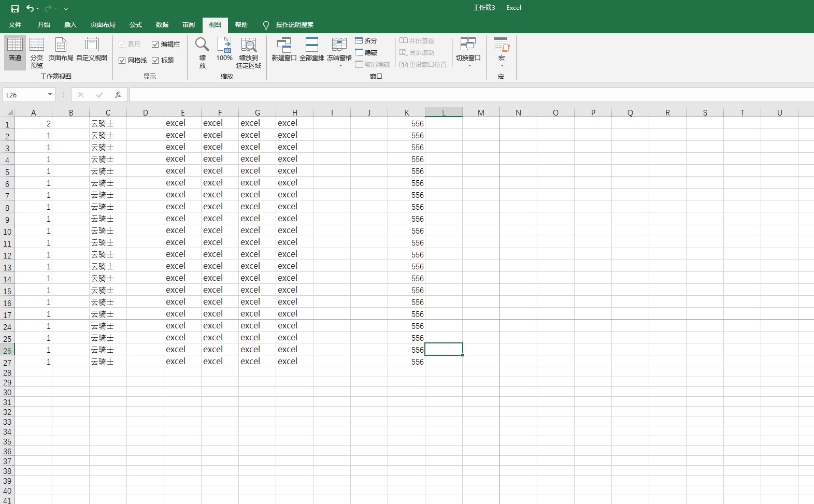Click cell G15 containing excel
This screenshot has height=504, width=814.
coord(258,290)
